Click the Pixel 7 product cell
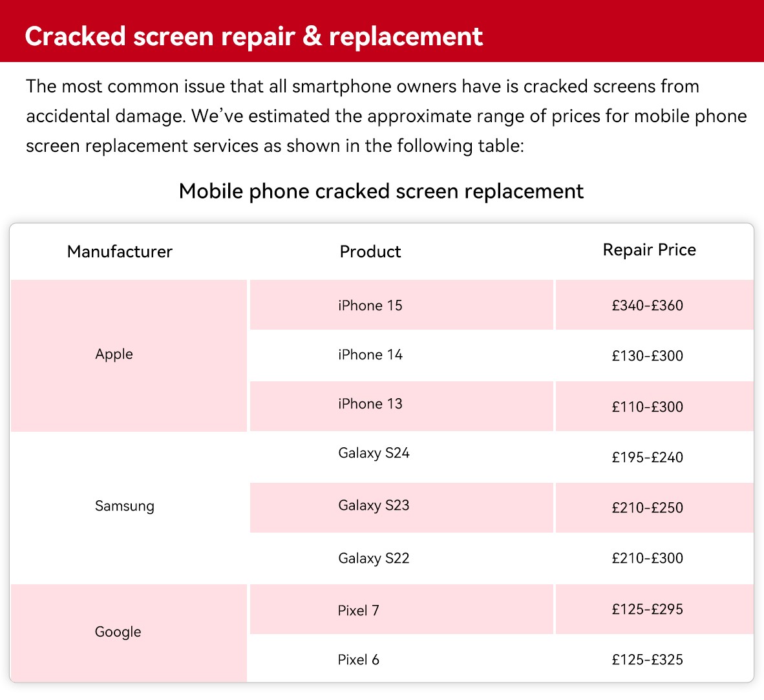764x700 pixels. click(358, 610)
